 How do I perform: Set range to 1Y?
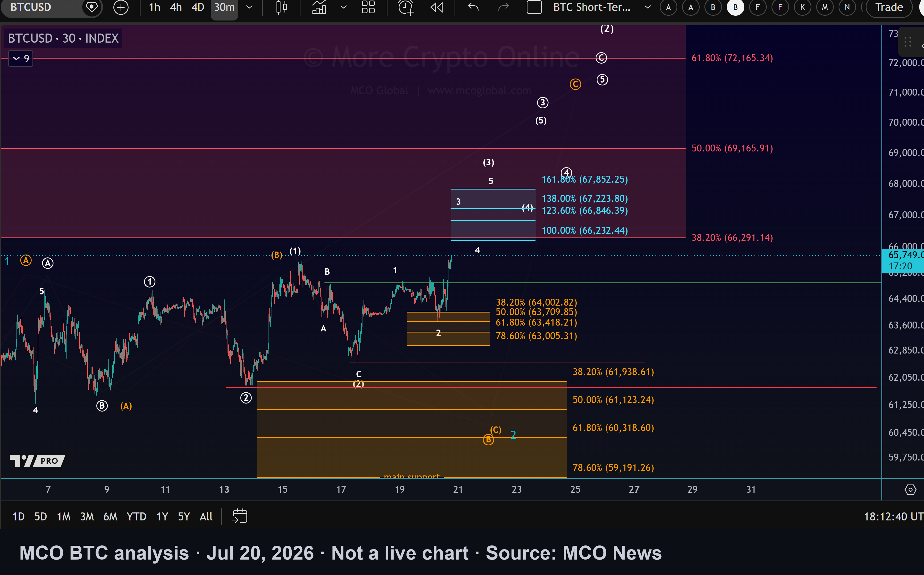162,516
